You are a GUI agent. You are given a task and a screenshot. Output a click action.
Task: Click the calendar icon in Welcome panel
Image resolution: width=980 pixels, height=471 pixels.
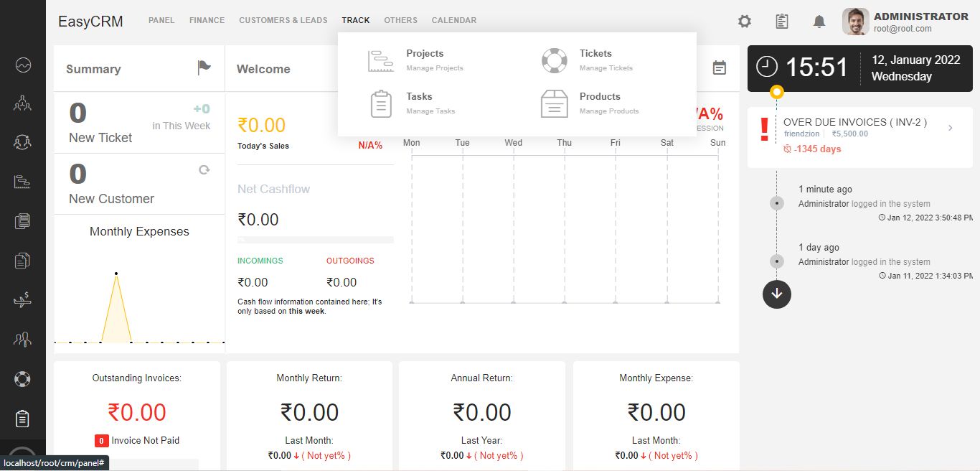point(719,67)
